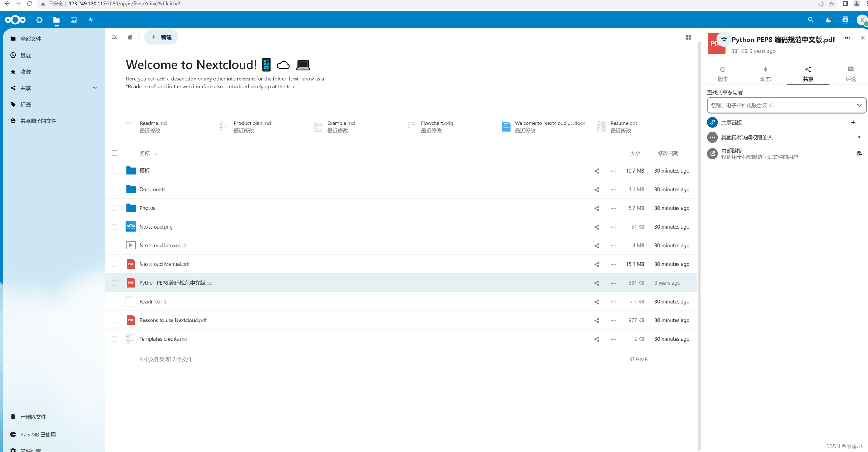Expand 其他具有访问权限的人 list
This screenshot has height=452, width=868.
coord(859,138)
